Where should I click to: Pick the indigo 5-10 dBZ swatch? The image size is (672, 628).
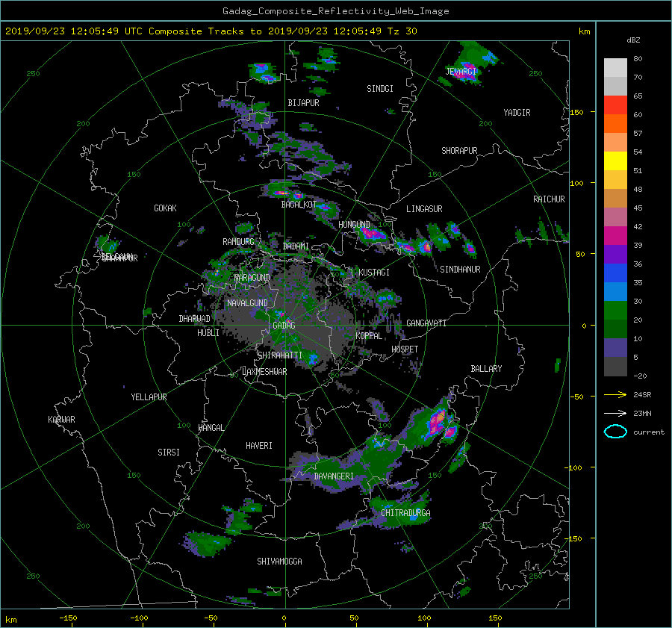pos(615,348)
